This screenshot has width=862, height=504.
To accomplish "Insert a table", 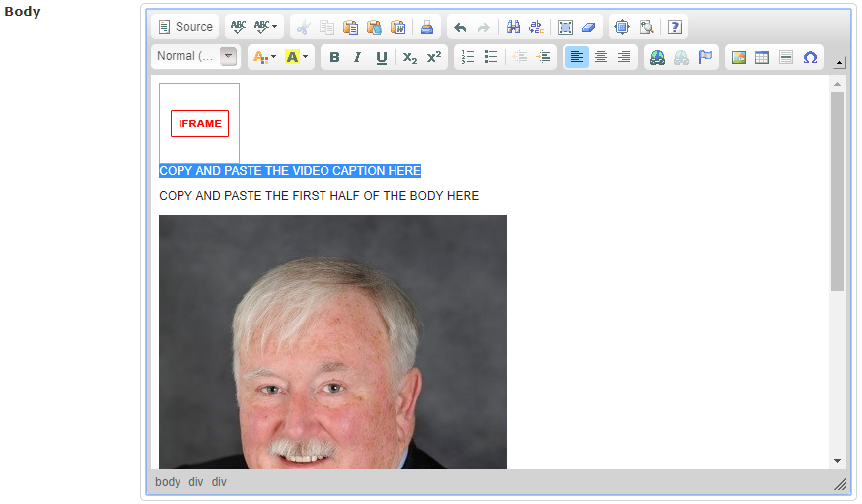I will [762, 57].
